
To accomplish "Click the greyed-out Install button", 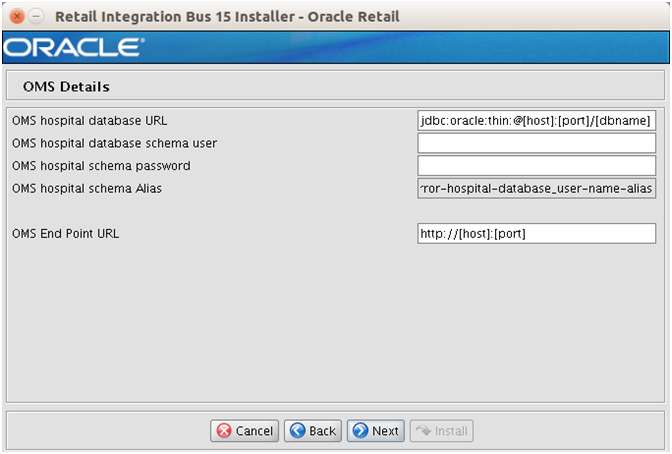I will (x=441, y=430).
